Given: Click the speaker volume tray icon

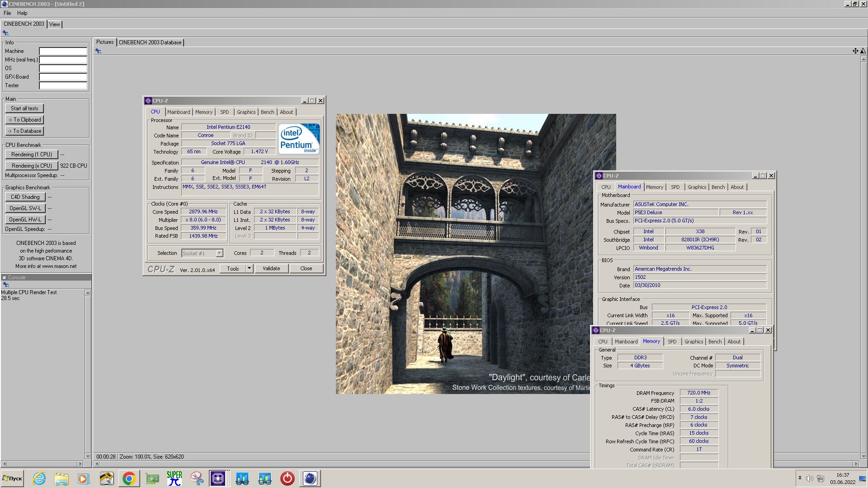Looking at the screenshot, I should [x=809, y=478].
